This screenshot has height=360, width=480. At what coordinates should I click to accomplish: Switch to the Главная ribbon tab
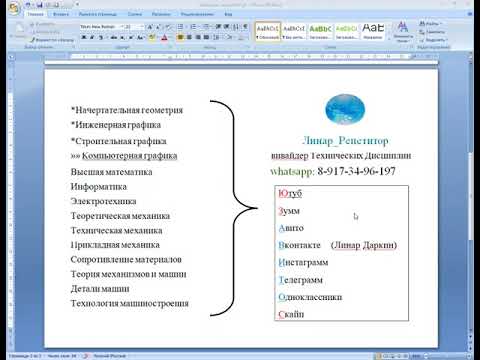coord(35,14)
